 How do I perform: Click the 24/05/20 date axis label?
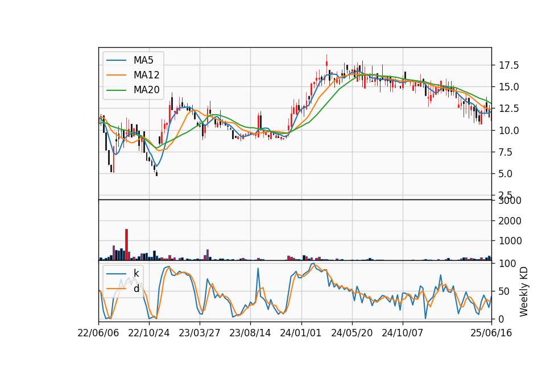(351, 333)
